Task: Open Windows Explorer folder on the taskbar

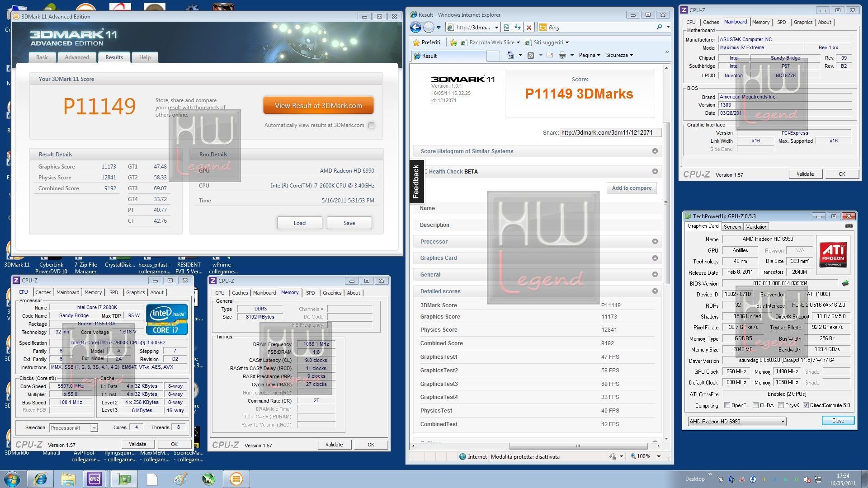Action: [68, 479]
